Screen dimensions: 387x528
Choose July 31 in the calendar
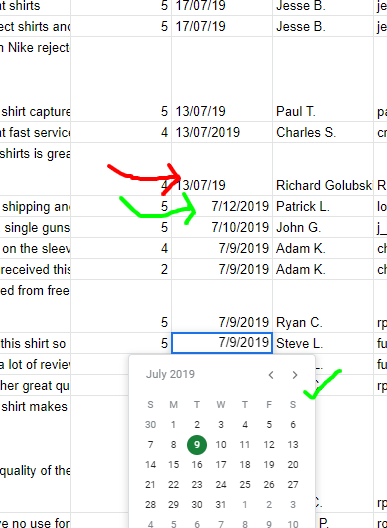click(x=221, y=504)
